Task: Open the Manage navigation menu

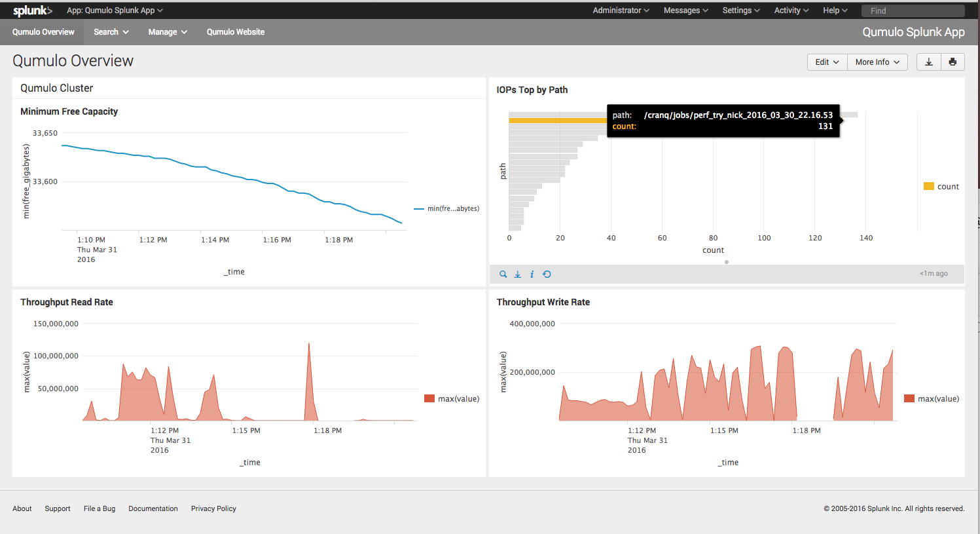Action: (168, 31)
